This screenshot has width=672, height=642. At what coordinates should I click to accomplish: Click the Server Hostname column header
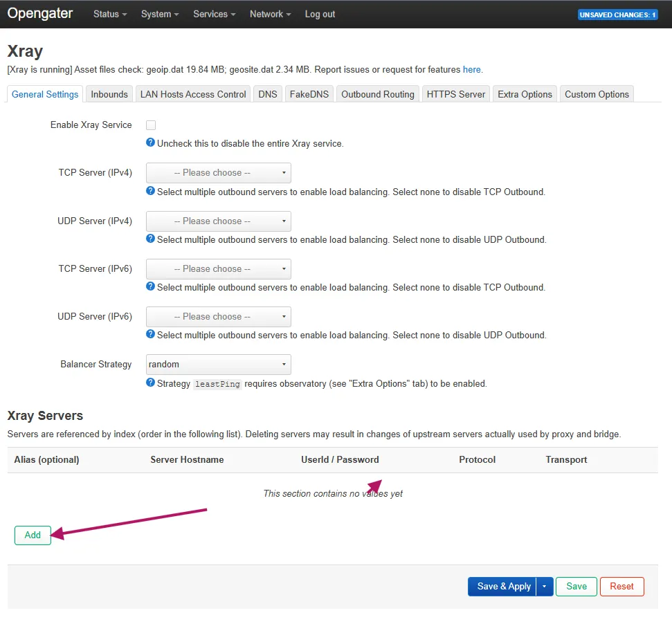click(187, 459)
